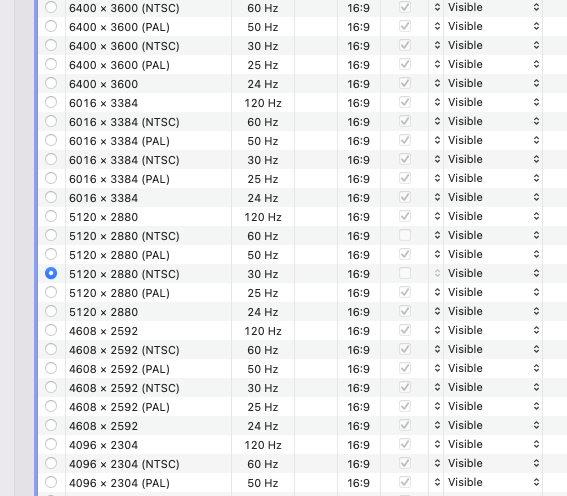The height and width of the screenshot is (496, 567).
Task: Open the Visible dropdown for 6016 × 3384 (PAL) 25 Hz
Action: point(493,178)
